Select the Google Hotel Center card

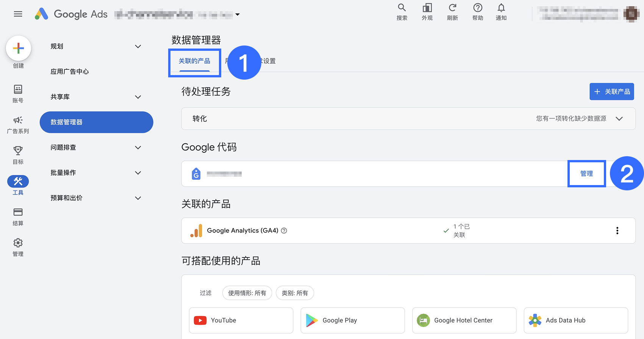[x=464, y=320]
